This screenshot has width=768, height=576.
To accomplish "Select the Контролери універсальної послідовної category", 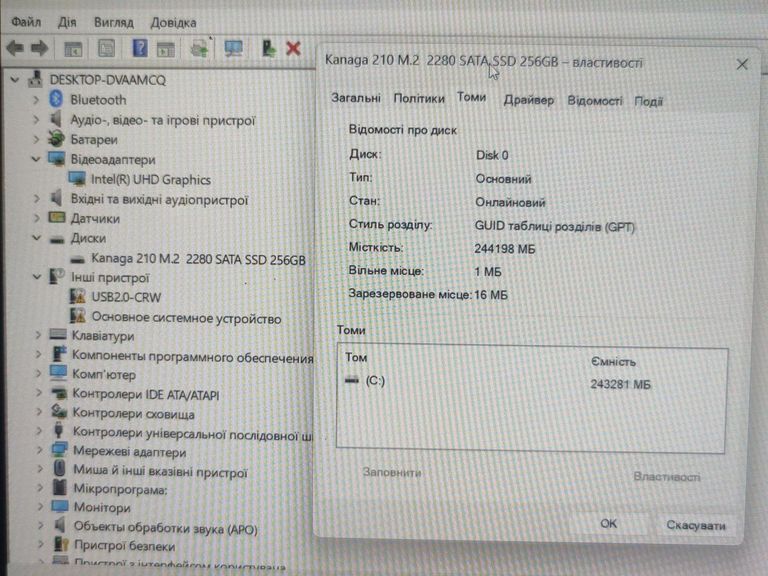I will point(192,433).
